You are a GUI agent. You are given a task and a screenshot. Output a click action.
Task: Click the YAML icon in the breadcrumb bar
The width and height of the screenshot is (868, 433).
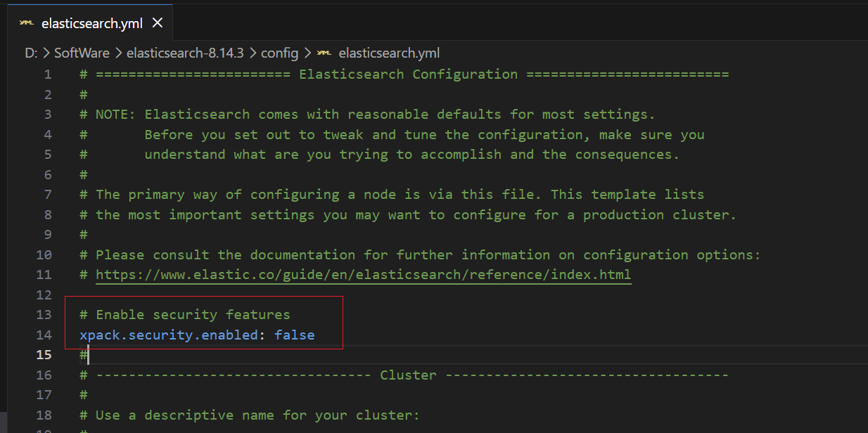tap(324, 53)
